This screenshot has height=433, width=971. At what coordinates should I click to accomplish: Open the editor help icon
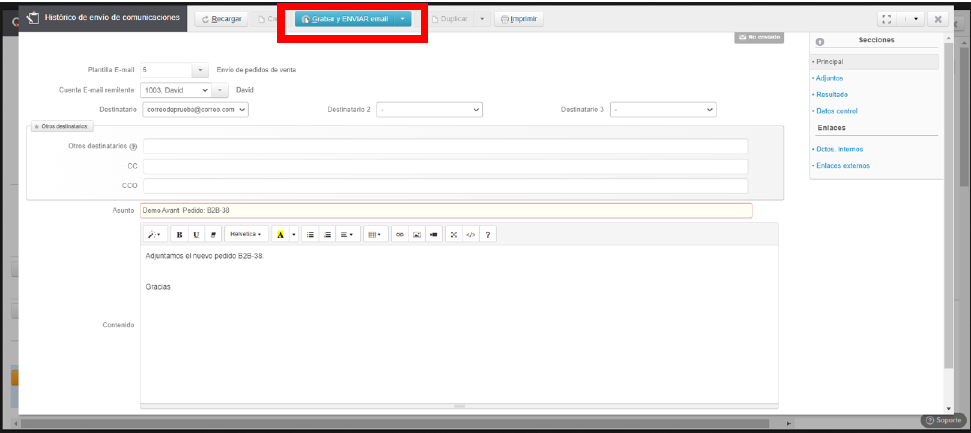(x=488, y=234)
